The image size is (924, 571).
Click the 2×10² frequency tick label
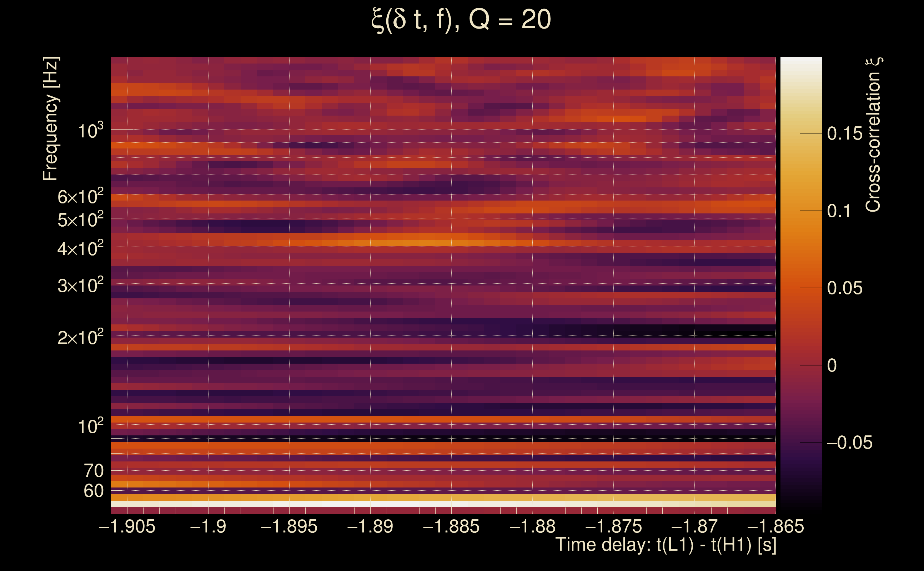[x=80, y=337]
